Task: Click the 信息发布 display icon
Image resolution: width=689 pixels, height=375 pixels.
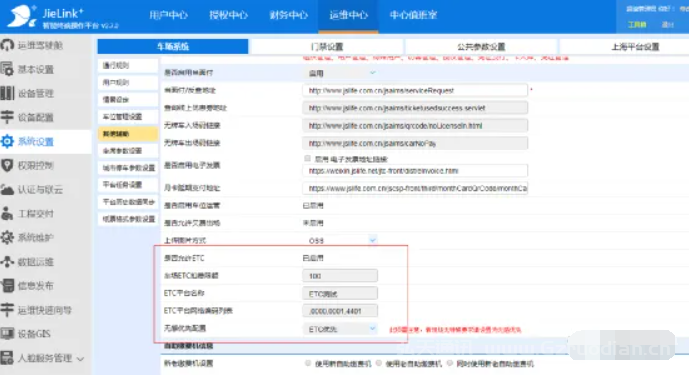Action: [x=7, y=285]
